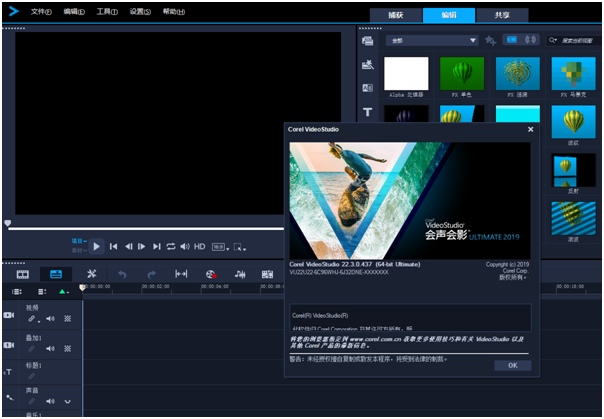Toggle ripple editing on 视频 track
The width and height of the screenshot is (604, 419).
(32, 319)
